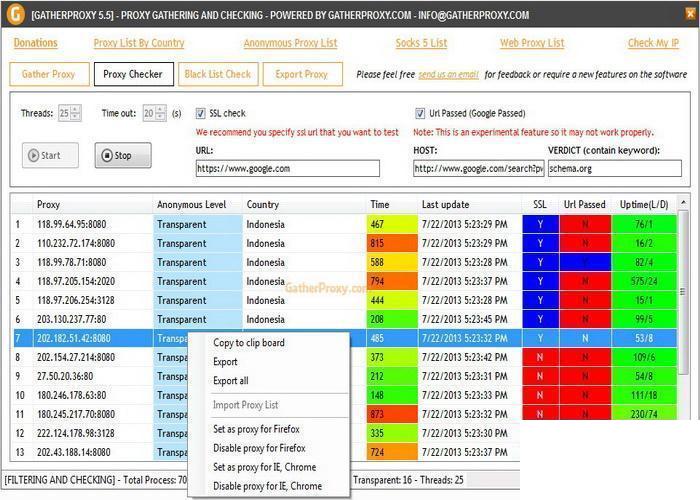
Task: Click time cell showing 815
Action: [x=392, y=243]
